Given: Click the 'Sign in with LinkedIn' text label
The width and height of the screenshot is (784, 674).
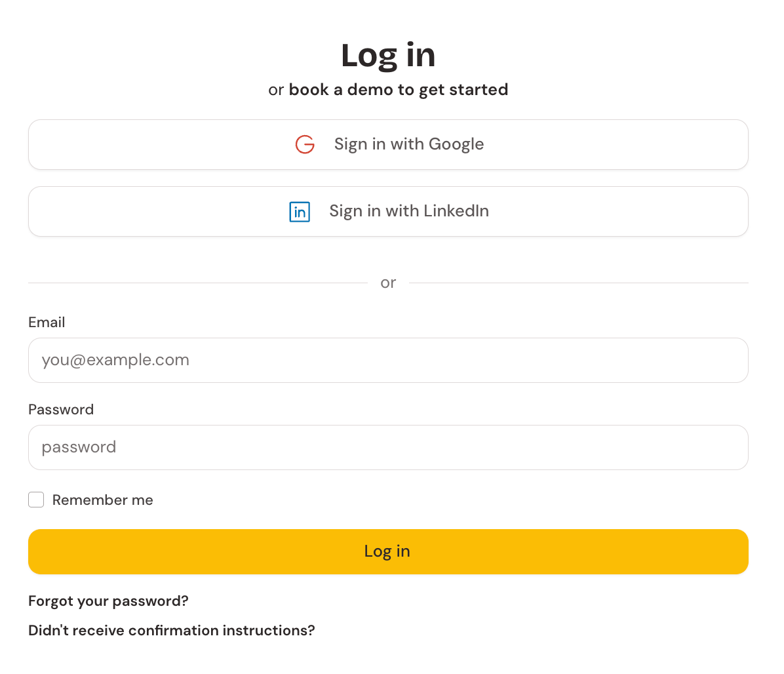Looking at the screenshot, I should 409,211.
